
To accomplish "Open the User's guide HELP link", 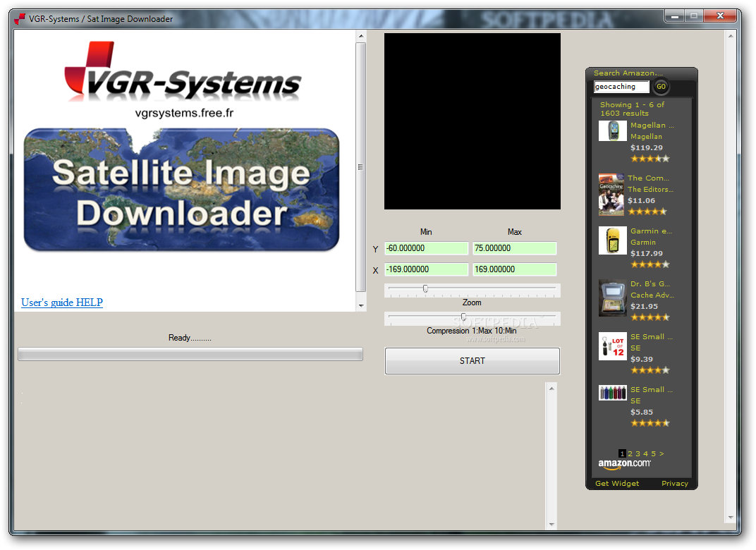I will (x=62, y=302).
